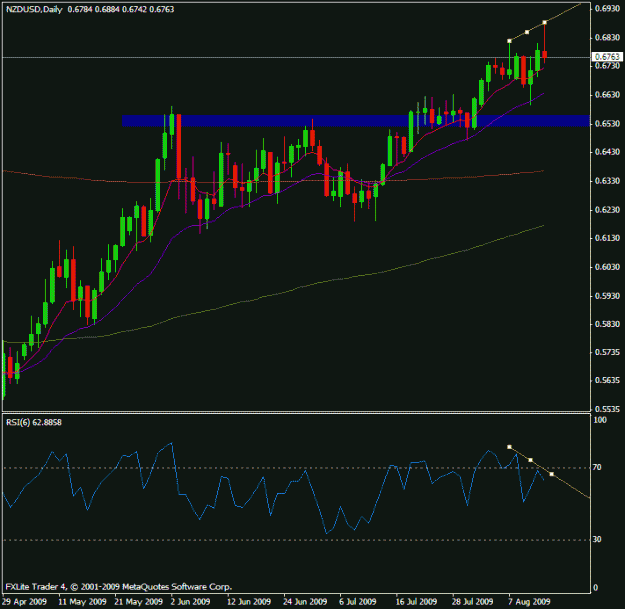Click the RSI scale value 100
This screenshot has width=625, height=609.
coord(600,420)
